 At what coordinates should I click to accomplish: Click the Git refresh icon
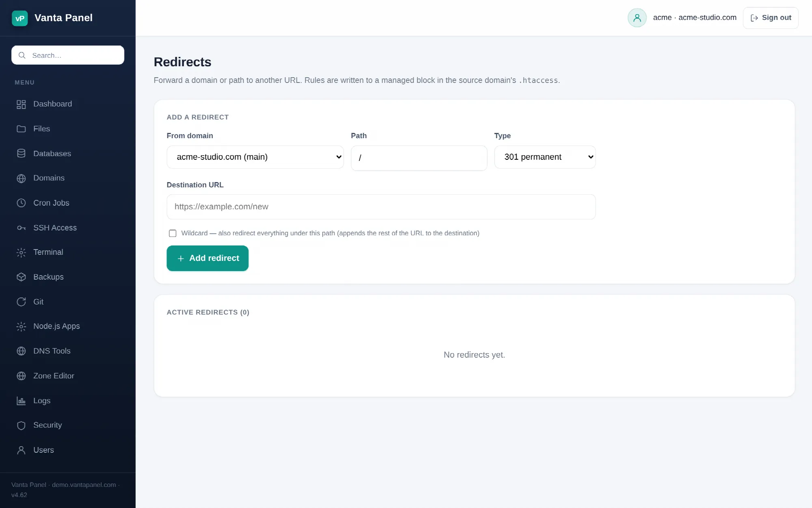click(21, 302)
